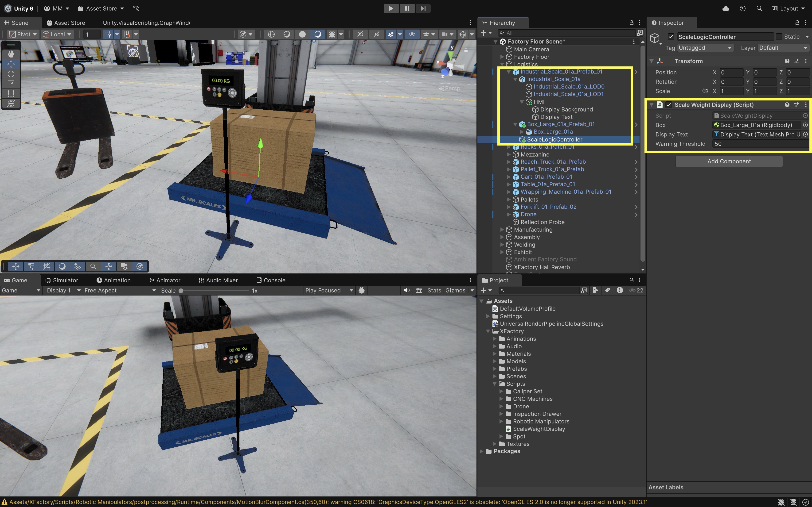Open the Undo History icon
Viewport: 812px width, 507px height.
(x=742, y=8)
